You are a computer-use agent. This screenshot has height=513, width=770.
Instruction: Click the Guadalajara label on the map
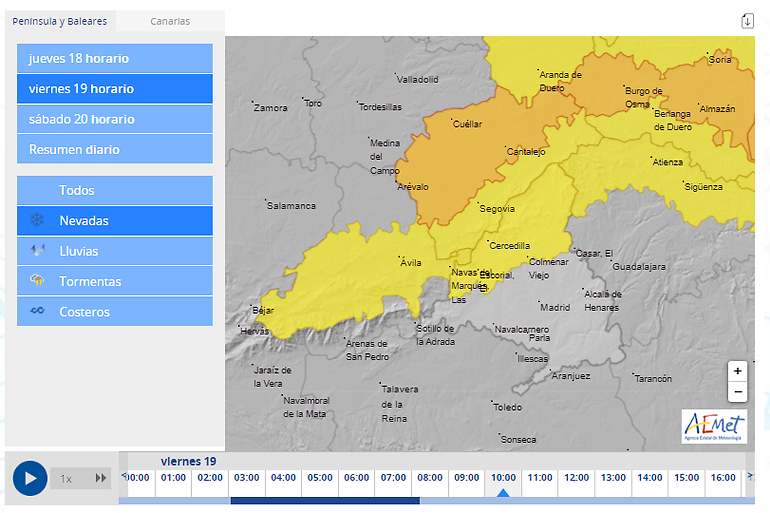point(639,267)
